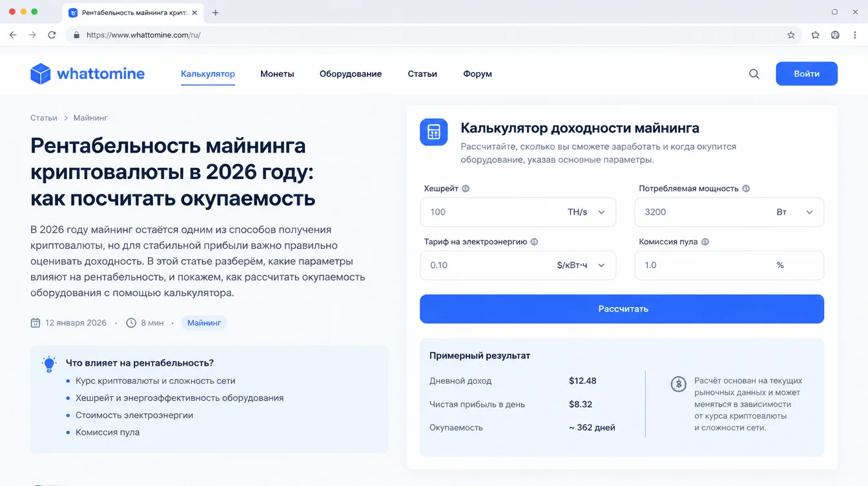Reload the page with the refresh icon
This screenshot has height=486, width=868.
[x=52, y=35]
